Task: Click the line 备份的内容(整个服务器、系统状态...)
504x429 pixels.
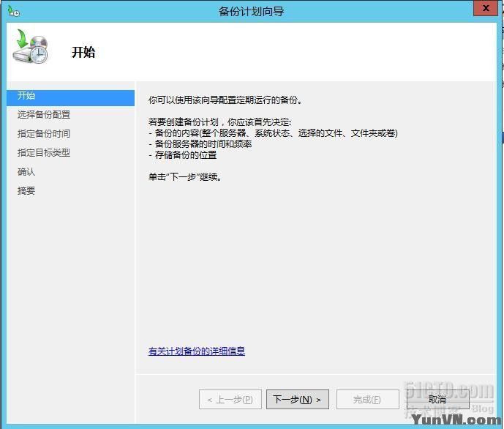Action: 274,133
